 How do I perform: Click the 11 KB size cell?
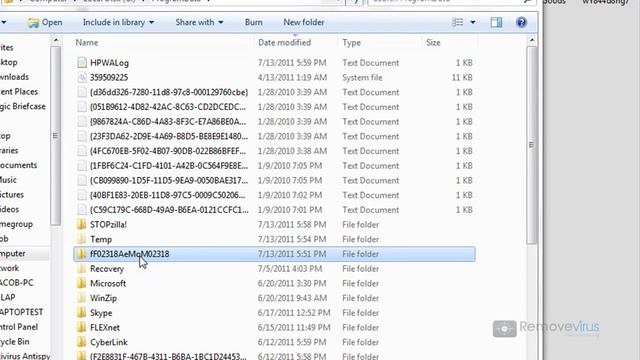(462, 78)
